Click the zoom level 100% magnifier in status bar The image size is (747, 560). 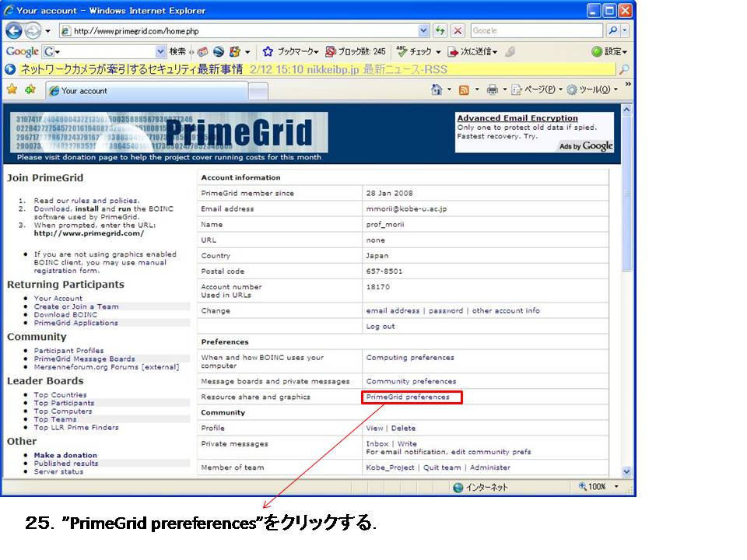[x=583, y=486]
